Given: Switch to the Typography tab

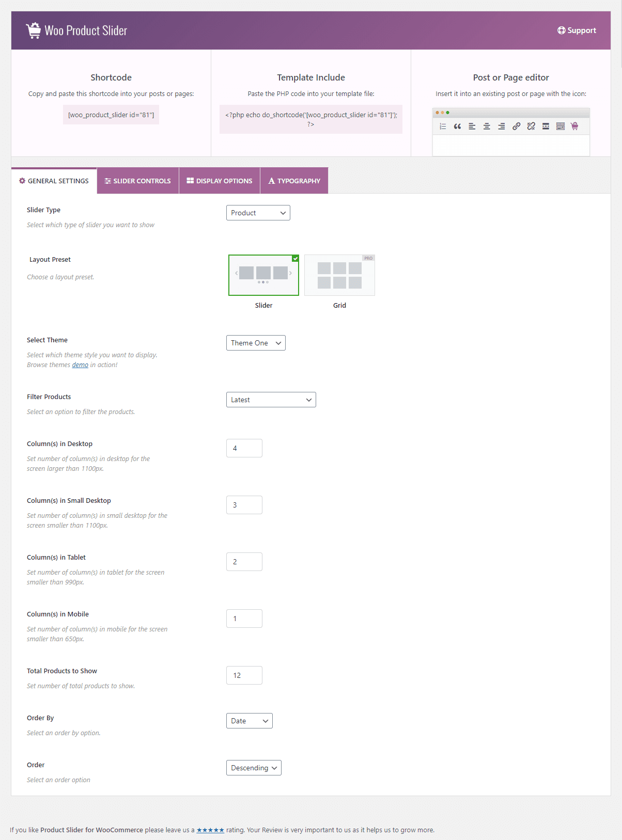Looking at the screenshot, I should (x=294, y=181).
